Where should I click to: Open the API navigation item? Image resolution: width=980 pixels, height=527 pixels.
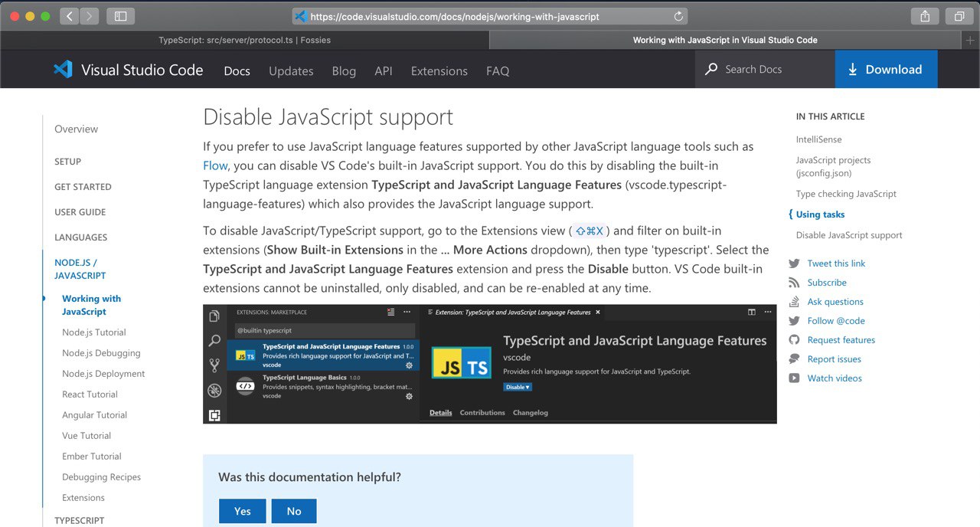(x=384, y=70)
